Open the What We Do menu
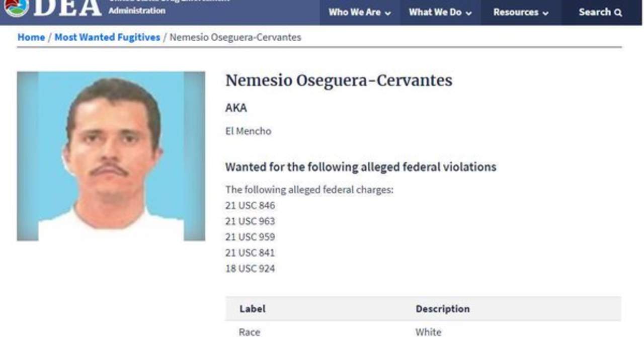 click(435, 12)
